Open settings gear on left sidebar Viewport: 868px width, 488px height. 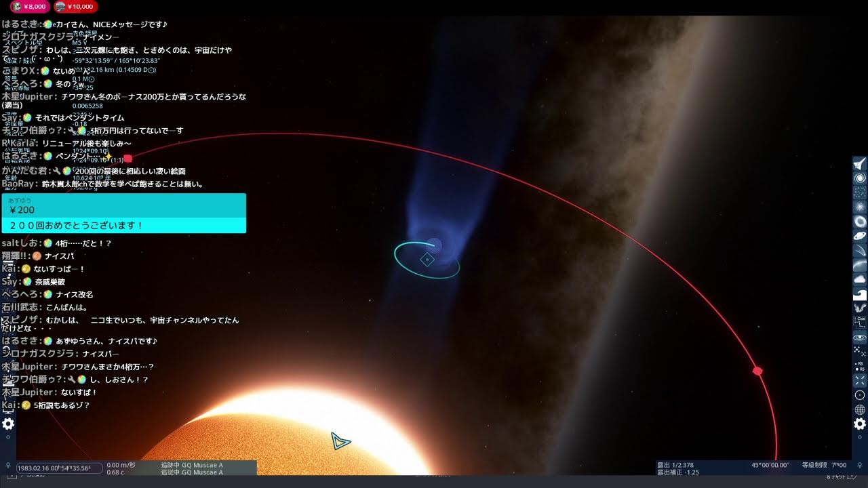click(x=8, y=424)
